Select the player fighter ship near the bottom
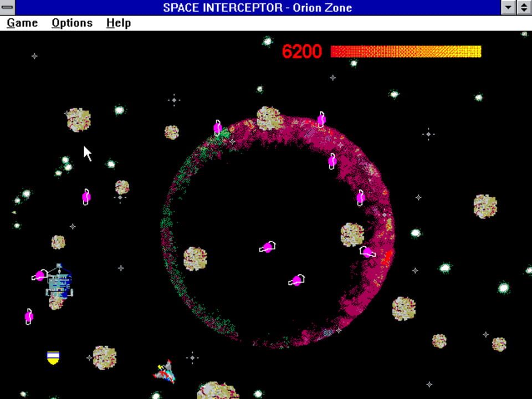This screenshot has height=399, width=532. 162,370
